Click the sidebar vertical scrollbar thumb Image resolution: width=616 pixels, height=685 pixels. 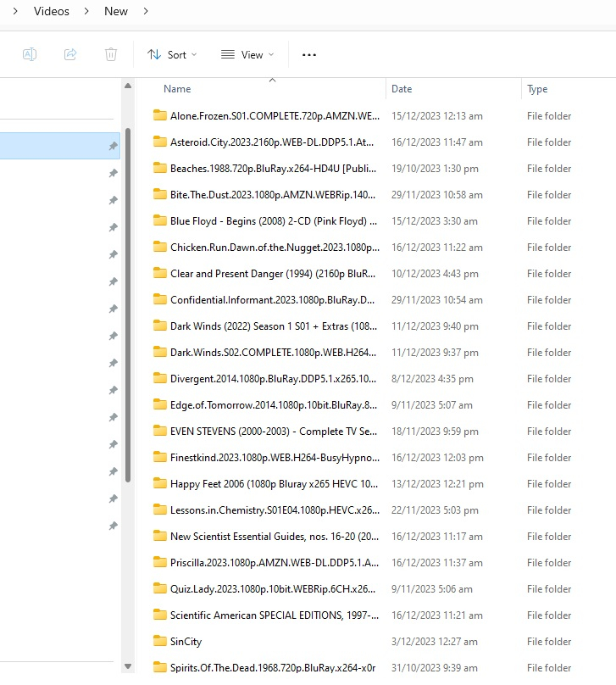(x=128, y=305)
